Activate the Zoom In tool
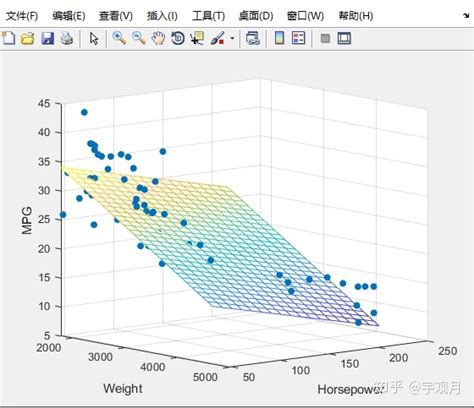The image size is (474, 408). (x=119, y=38)
